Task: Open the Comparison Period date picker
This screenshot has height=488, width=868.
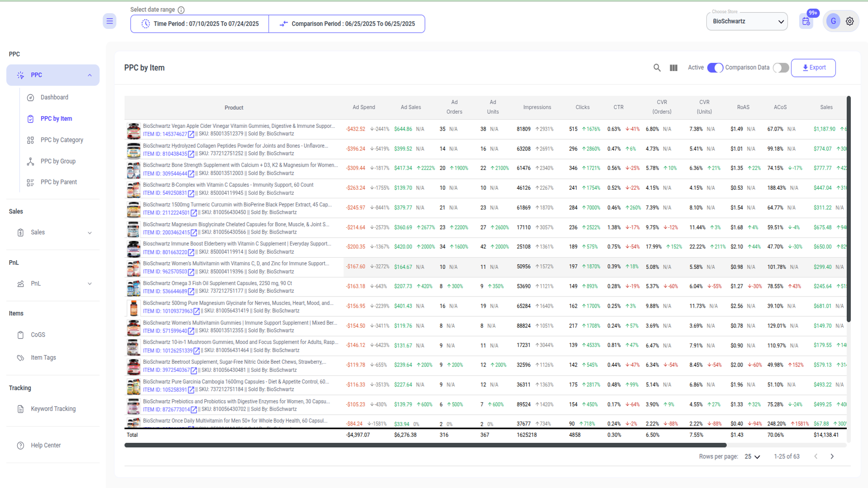Action: pyautogui.click(x=347, y=24)
